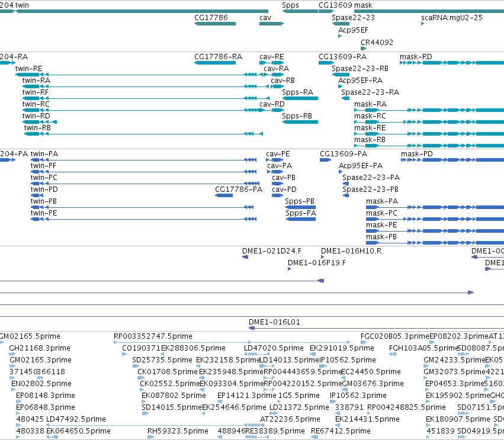504x440 pixels.
Task: Click the Spase22-23-RA transcript label
Action: tap(370, 92)
